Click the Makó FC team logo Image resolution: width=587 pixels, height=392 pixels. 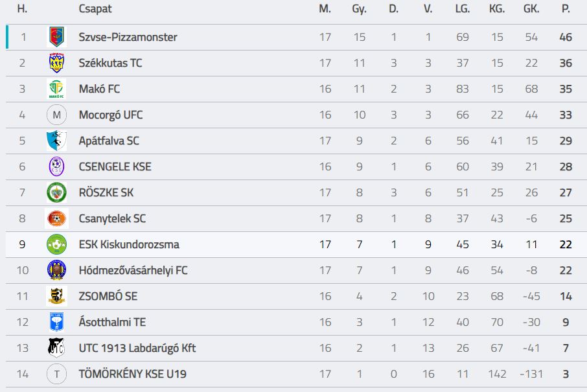click(x=56, y=89)
